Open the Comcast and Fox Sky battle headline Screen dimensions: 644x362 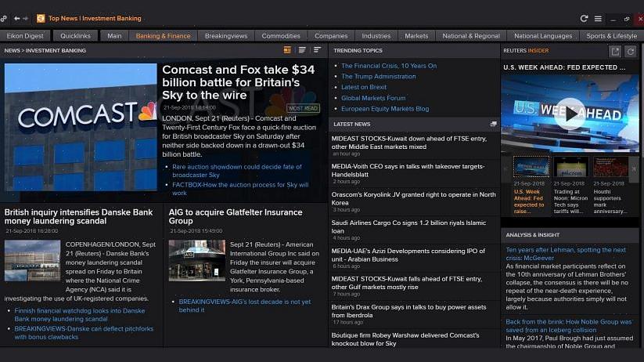239,82
